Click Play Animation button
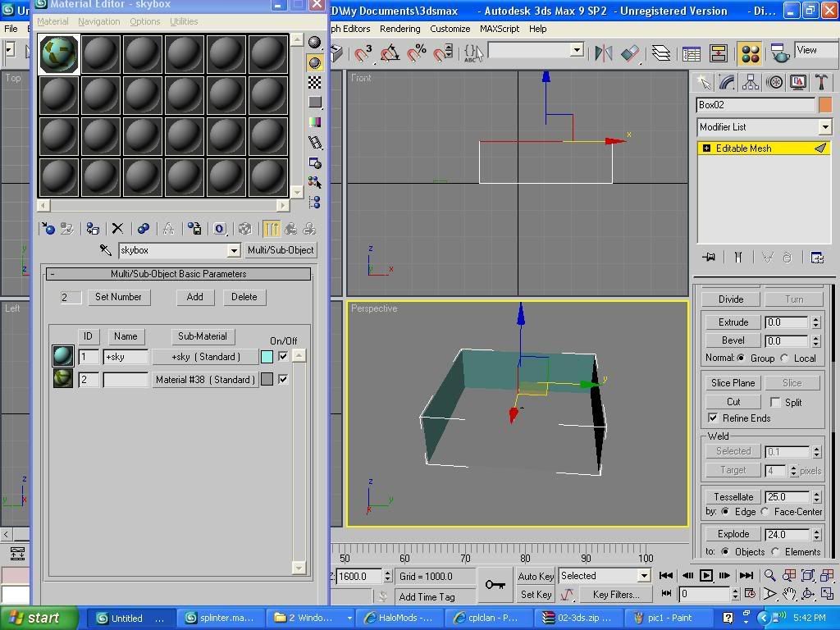The height and width of the screenshot is (630, 840). (706, 575)
